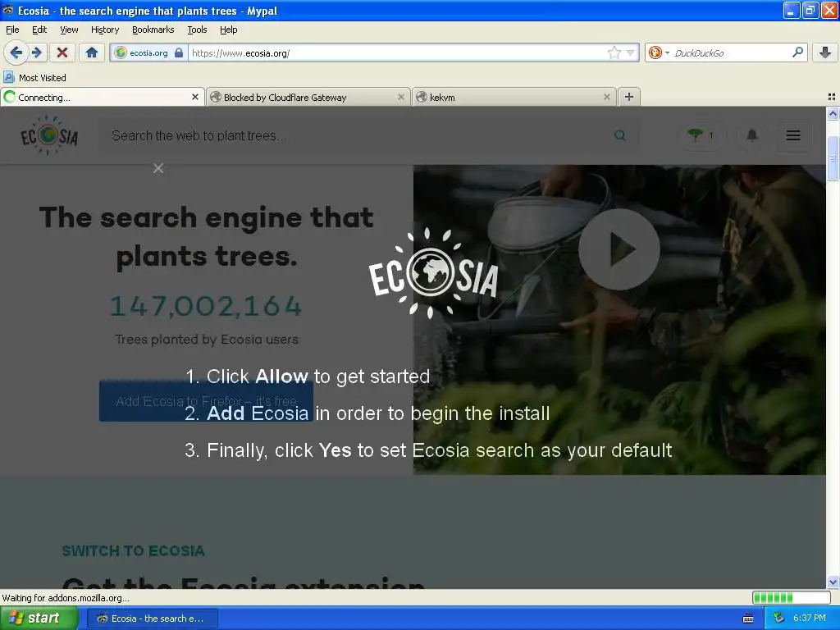The image size is (840, 630).
Task: Open the hamburger menu on Ecosia page
Action: [793, 135]
